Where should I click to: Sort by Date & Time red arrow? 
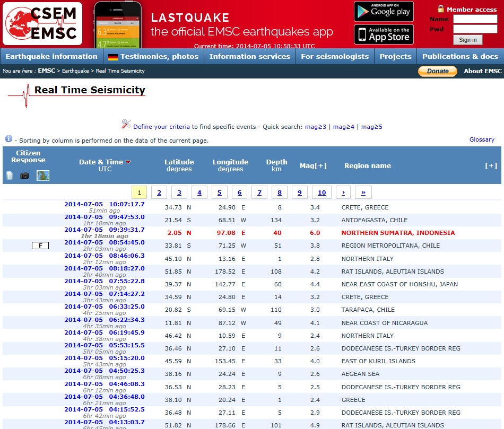coord(128,162)
